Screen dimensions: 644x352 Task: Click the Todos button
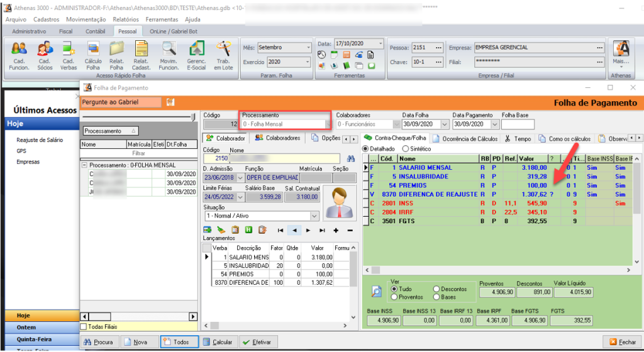point(179,342)
